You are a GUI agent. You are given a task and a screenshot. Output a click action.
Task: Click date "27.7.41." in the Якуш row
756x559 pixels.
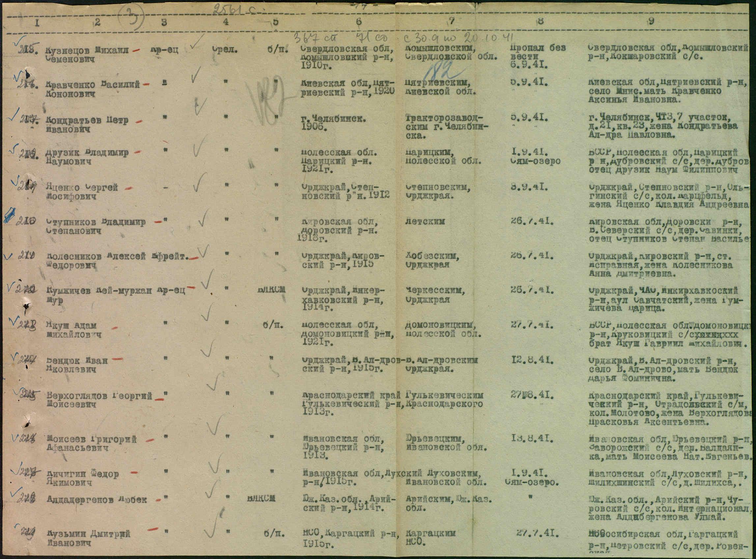532,325
